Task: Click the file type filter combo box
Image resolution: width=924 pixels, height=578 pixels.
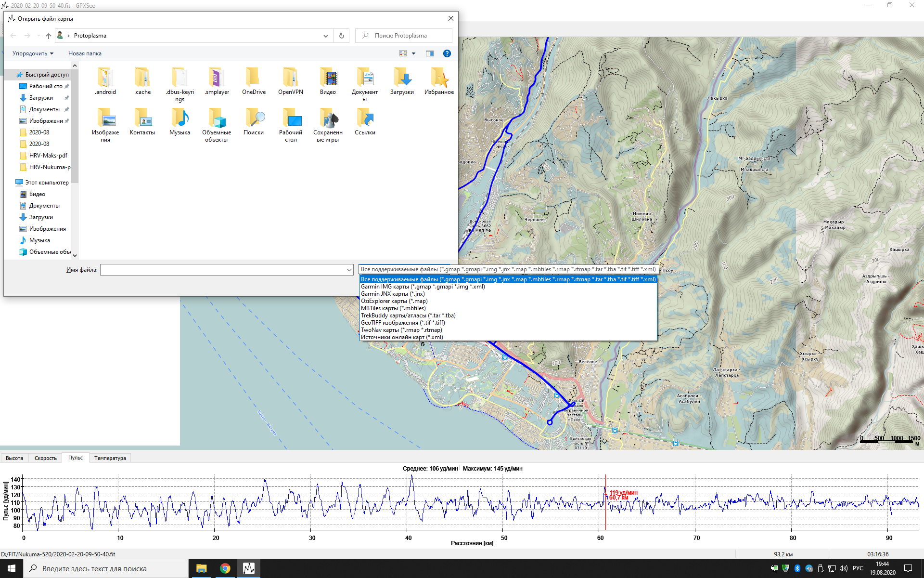Action: point(508,269)
